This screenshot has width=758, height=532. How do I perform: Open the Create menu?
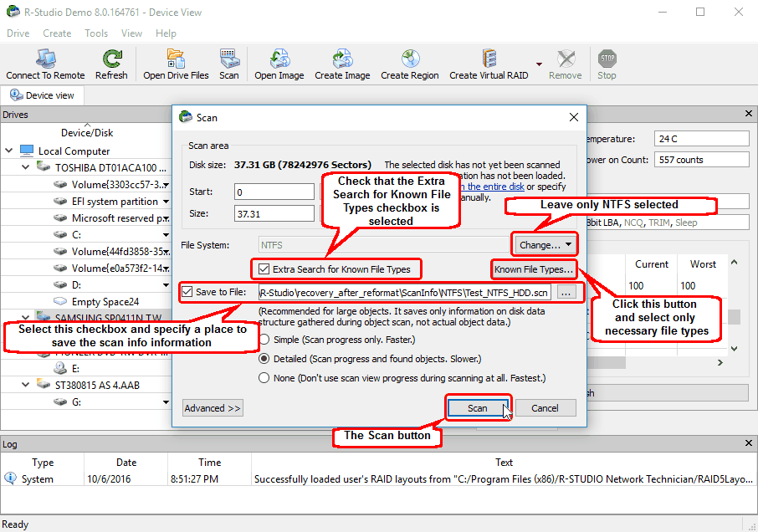pyautogui.click(x=57, y=33)
